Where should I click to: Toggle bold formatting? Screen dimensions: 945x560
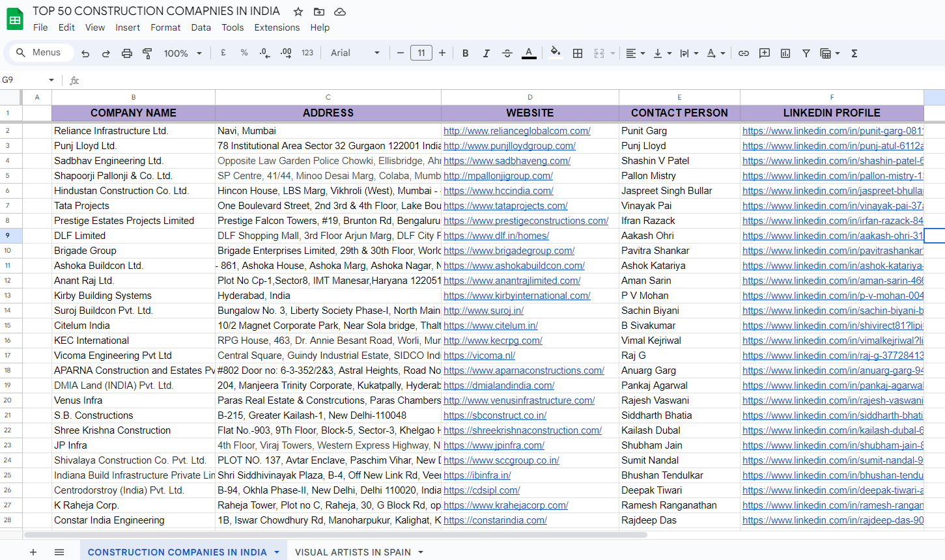pos(466,53)
